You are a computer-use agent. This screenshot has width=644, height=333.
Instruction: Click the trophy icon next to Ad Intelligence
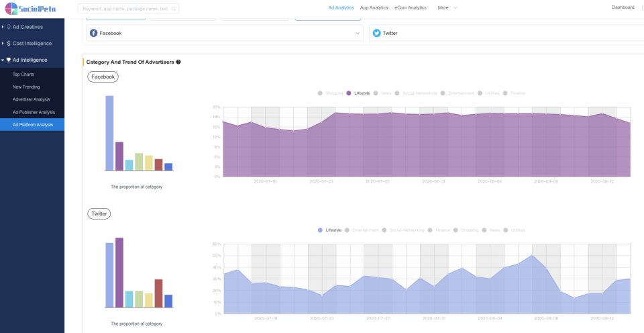[x=9, y=60]
